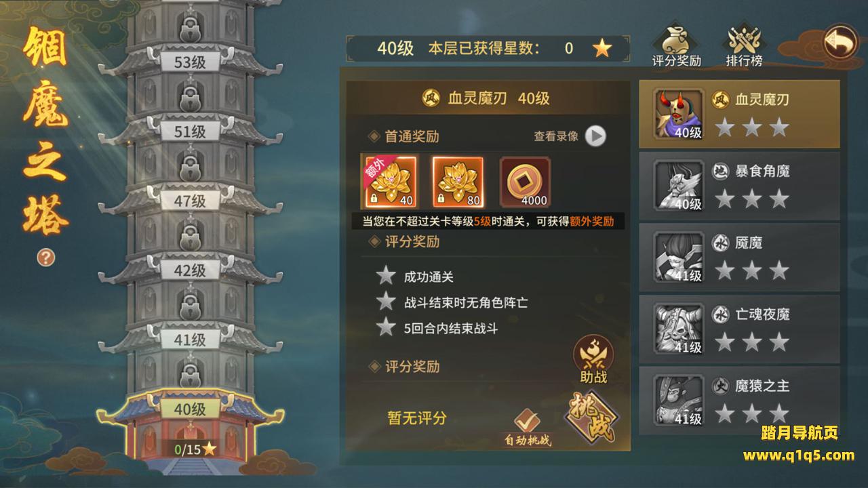This screenshot has width=868, height=488.
Task: Click the 挑战 challenge button
Action: point(591,416)
